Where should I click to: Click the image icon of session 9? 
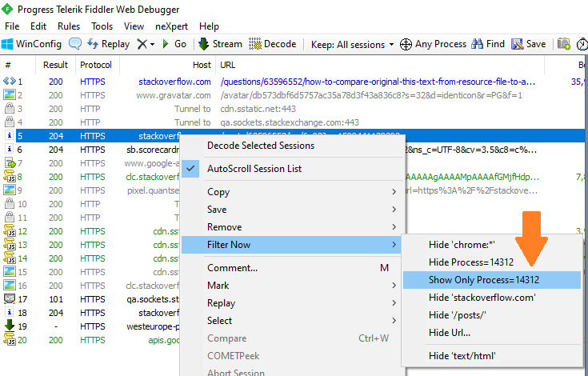pyautogui.click(x=10, y=190)
